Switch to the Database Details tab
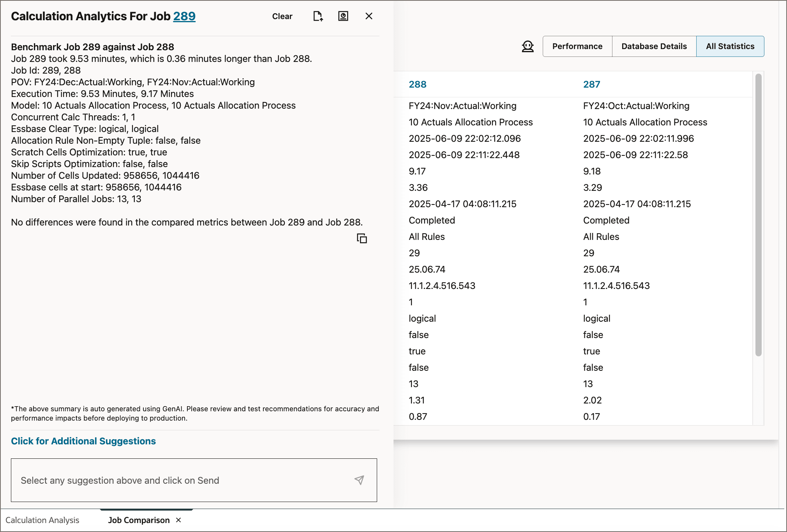This screenshot has width=787, height=532. click(x=654, y=46)
